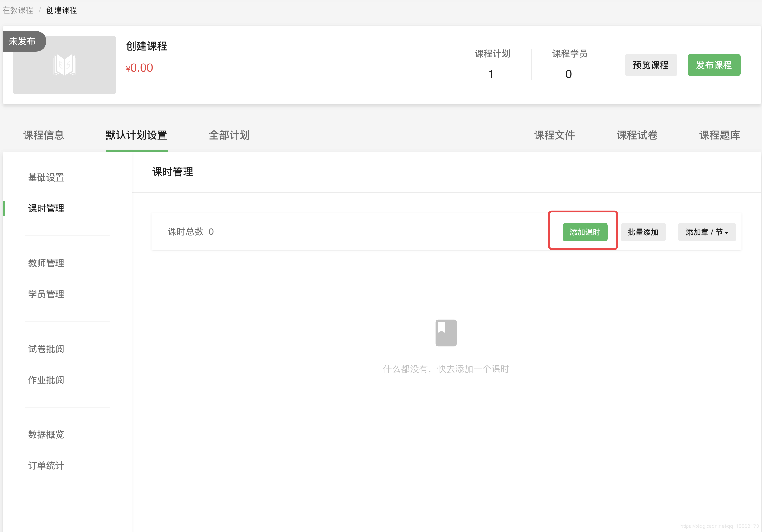
Task: Go to 教师管理 in the sidebar
Action: point(46,263)
